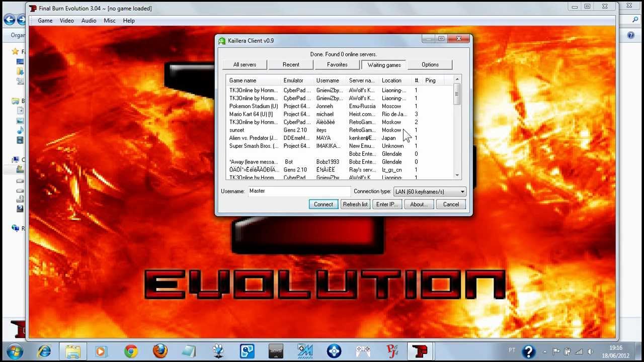
Task: Open Mozilla Firefox from the taskbar
Action: tap(160, 351)
